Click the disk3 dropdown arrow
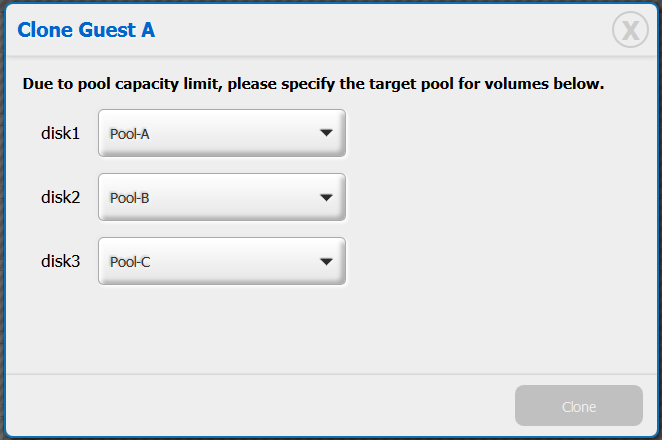662x440 pixels. click(x=325, y=261)
